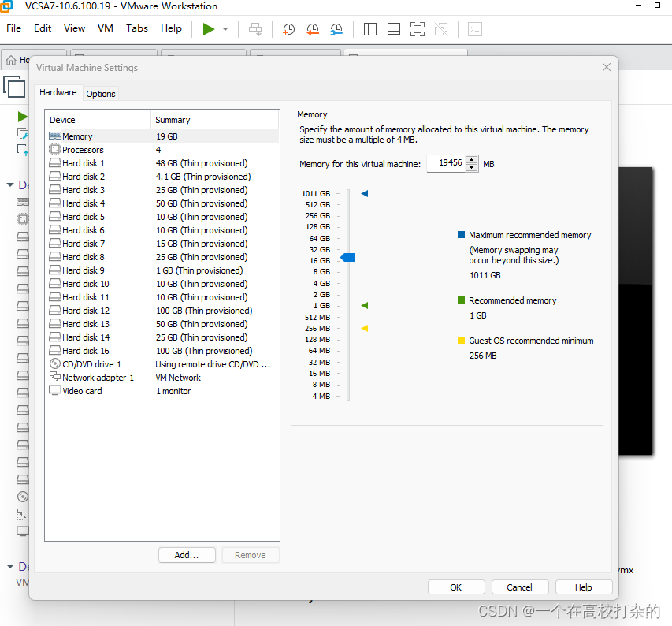The image size is (672, 626).
Task: Select Hard disk 9 row
Action: pos(163,270)
